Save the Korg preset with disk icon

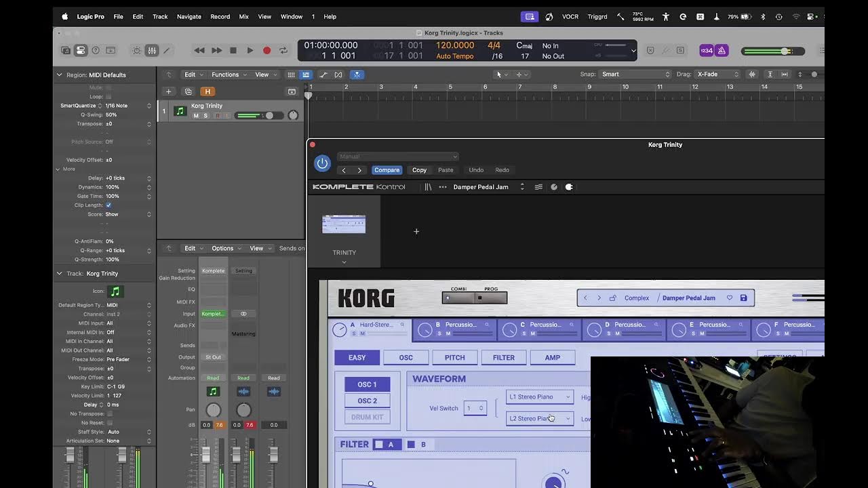tap(743, 298)
